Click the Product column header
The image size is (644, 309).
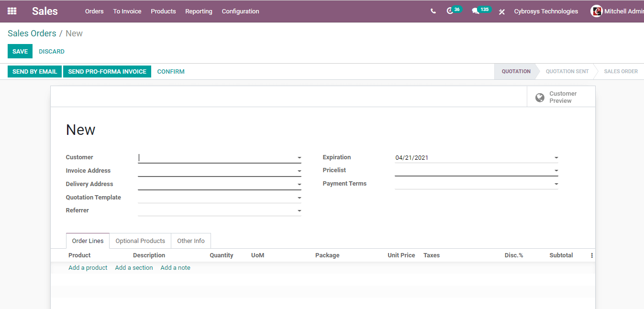pos(79,255)
